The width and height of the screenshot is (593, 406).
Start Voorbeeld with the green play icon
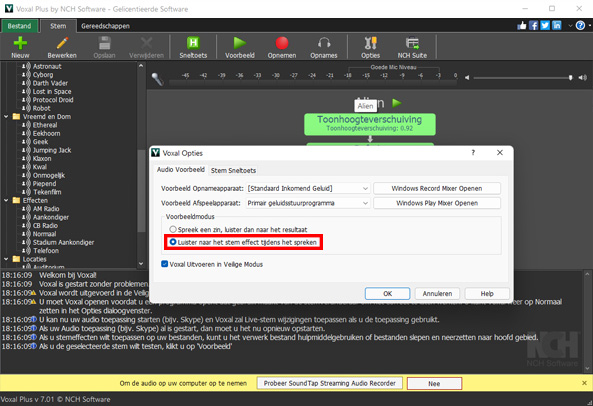pos(240,43)
